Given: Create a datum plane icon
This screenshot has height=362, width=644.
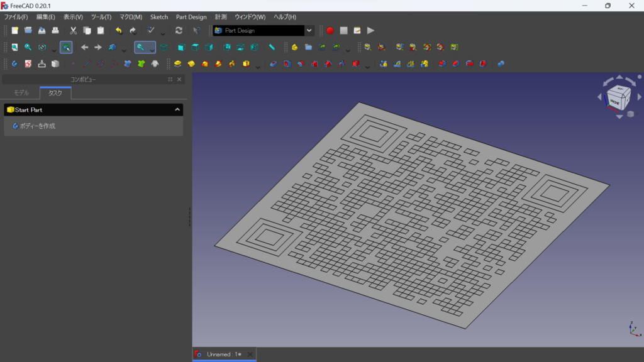Looking at the screenshot, I should (101, 63).
